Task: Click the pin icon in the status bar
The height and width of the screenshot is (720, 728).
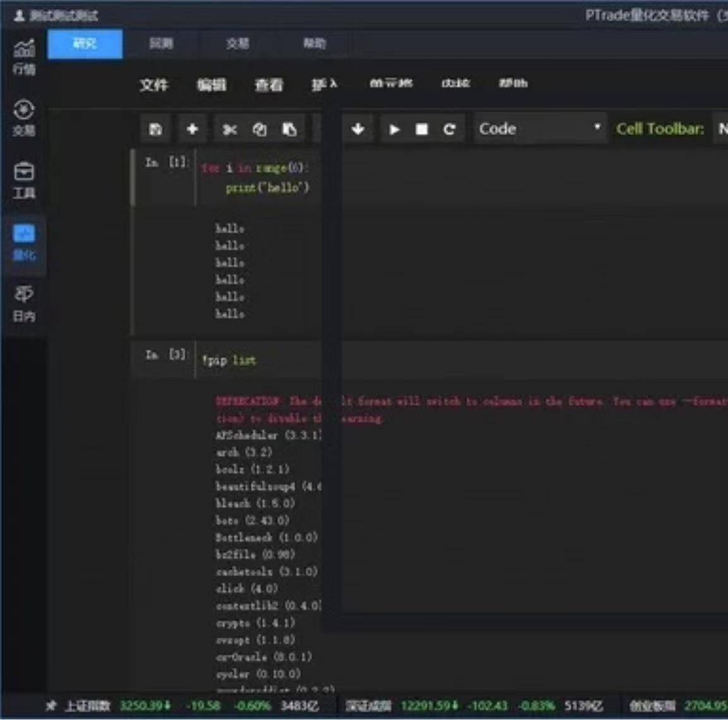Action: tap(51, 706)
